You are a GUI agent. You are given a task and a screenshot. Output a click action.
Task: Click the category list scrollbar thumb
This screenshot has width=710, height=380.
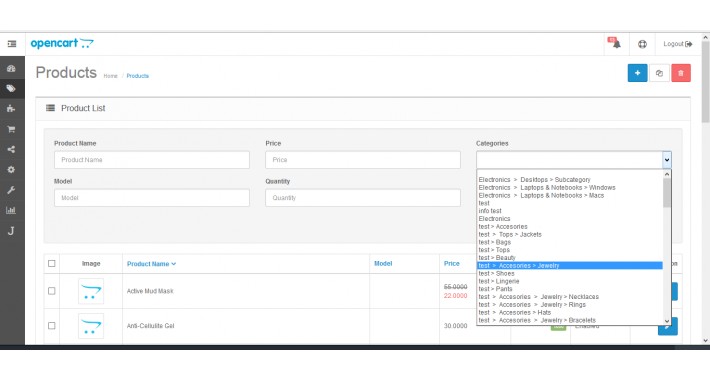(x=667, y=192)
